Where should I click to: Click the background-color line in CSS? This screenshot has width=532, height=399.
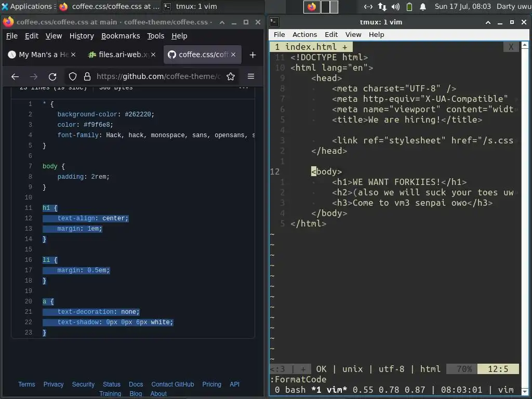click(x=105, y=114)
